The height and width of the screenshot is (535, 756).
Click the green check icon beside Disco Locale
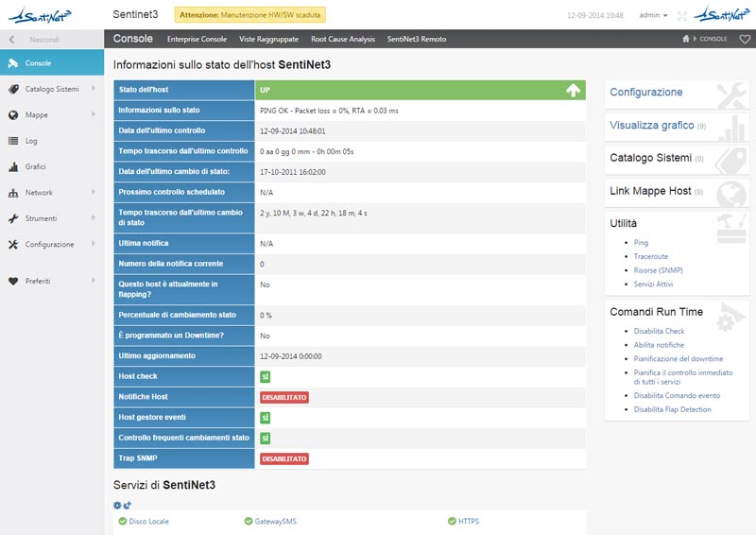(x=123, y=521)
